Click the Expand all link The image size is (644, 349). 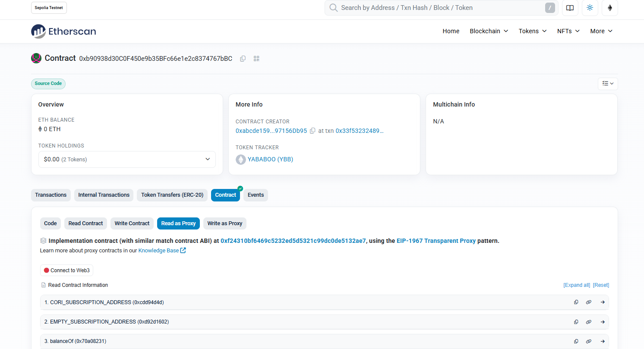(x=576, y=285)
